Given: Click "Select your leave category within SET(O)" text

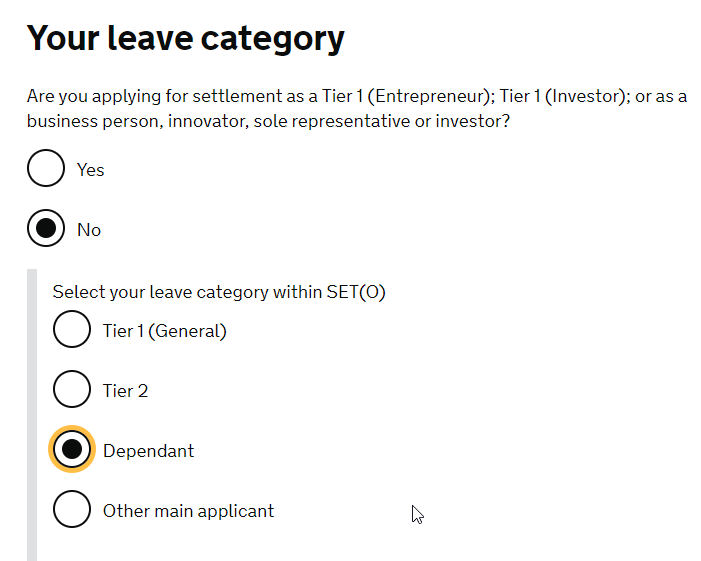Looking at the screenshot, I should [x=219, y=292].
